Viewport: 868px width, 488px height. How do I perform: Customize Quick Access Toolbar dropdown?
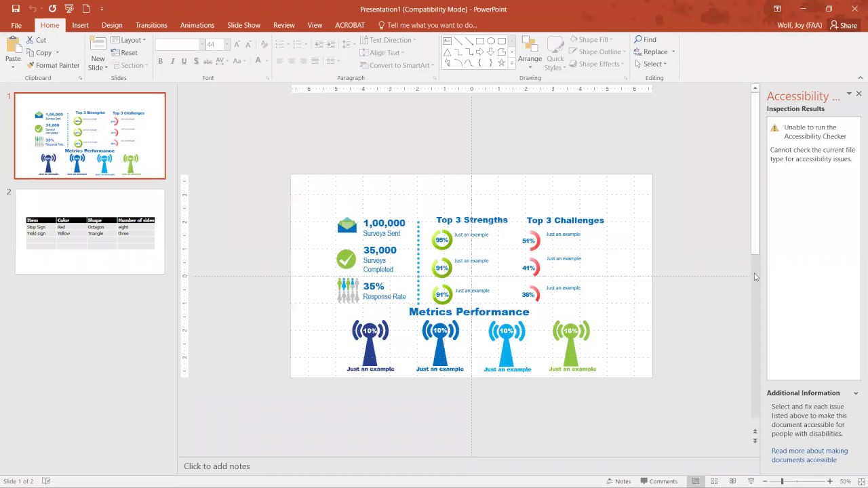pos(102,9)
